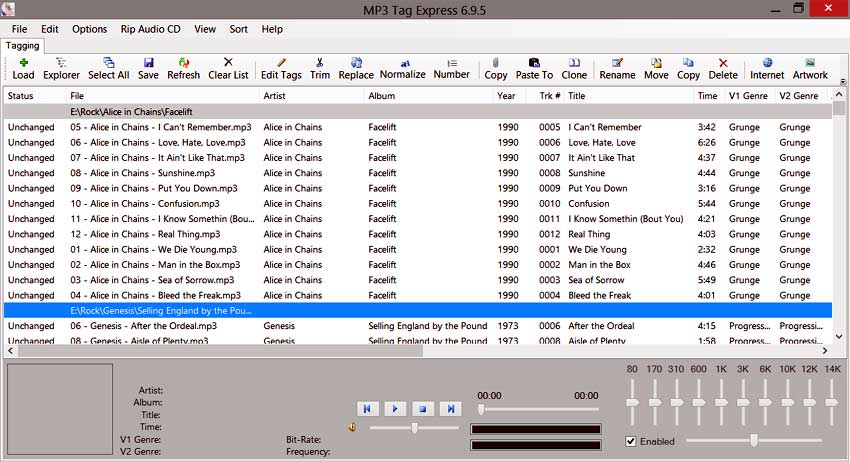Screen dimensions: 850x462
Task: Open the View menu
Action: click(x=205, y=29)
